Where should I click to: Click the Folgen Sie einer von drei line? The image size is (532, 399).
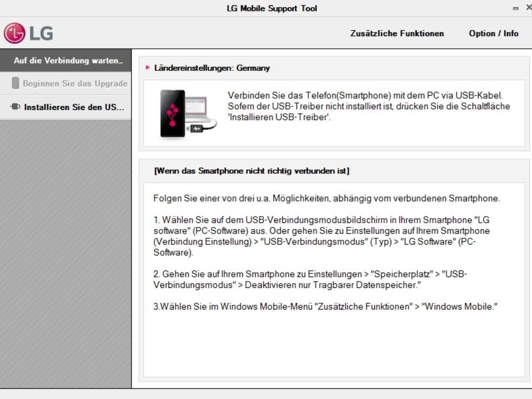click(x=327, y=198)
